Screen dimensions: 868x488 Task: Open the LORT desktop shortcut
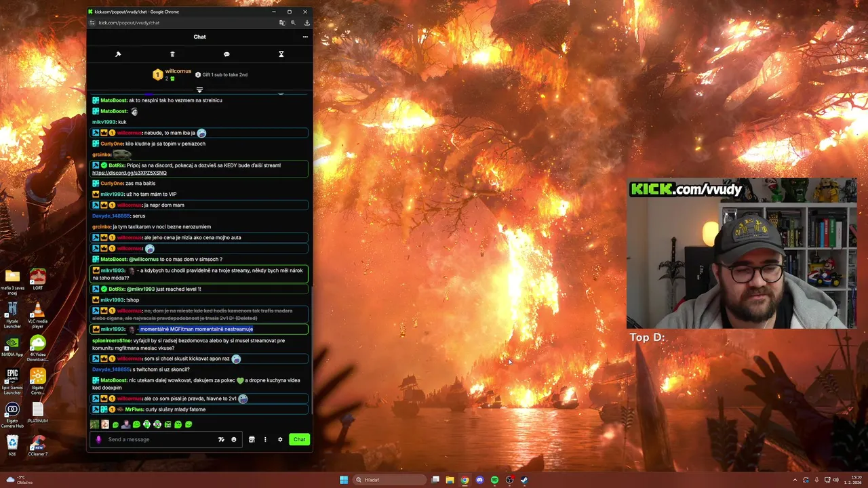coord(38,279)
